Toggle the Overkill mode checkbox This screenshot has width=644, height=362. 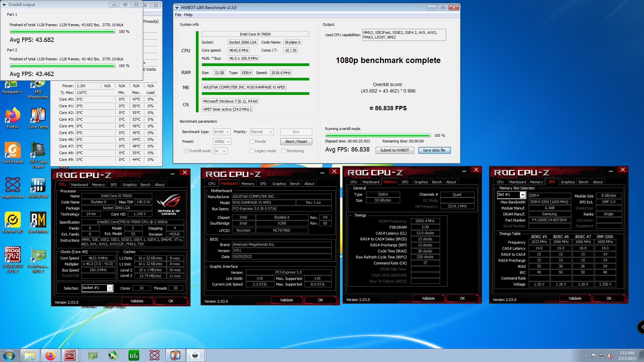pyautogui.click(x=186, y=151)
